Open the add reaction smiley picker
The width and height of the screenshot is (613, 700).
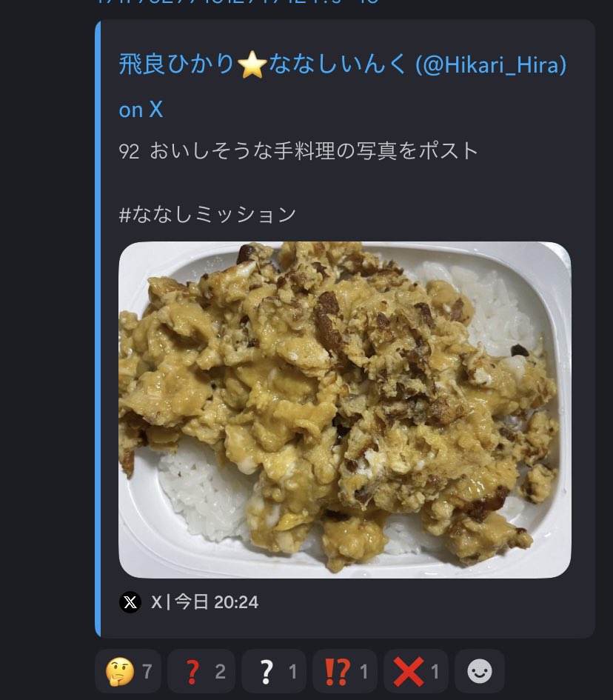coord(480,671)
